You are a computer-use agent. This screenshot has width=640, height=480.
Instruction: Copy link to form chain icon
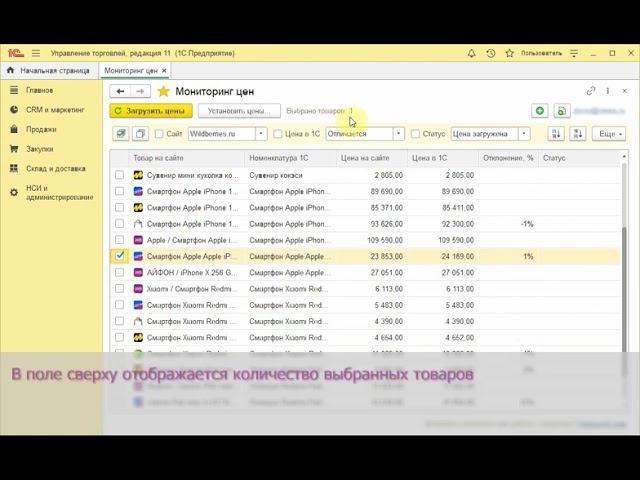coord(591,91)
